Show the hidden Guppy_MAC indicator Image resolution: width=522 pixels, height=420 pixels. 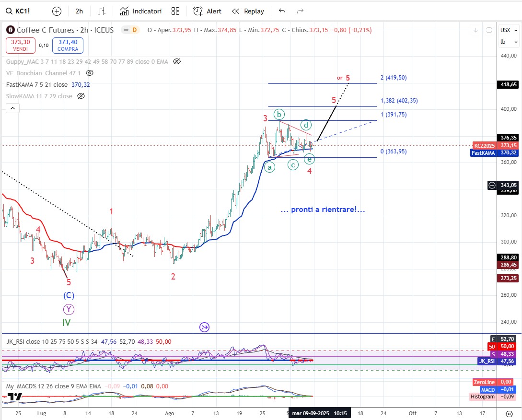click(177, 61)
